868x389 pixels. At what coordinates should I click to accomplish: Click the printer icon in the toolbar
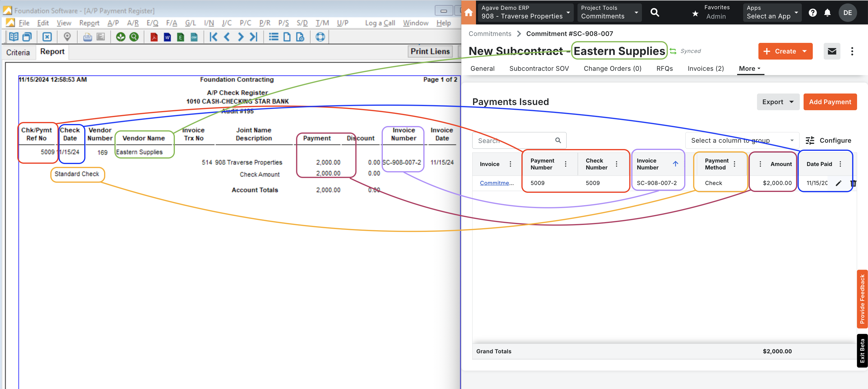(x=88, y=37)
